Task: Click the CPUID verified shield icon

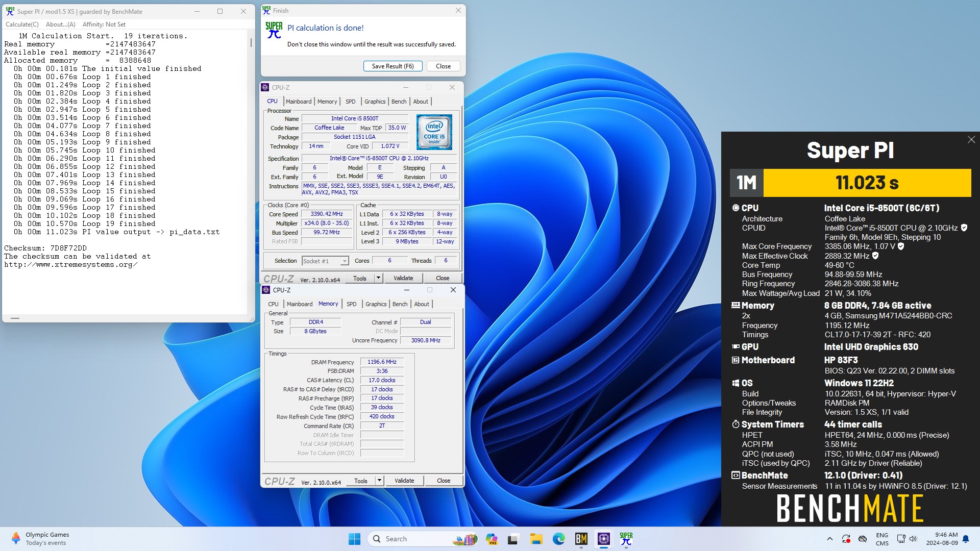Action: (964, 228)
